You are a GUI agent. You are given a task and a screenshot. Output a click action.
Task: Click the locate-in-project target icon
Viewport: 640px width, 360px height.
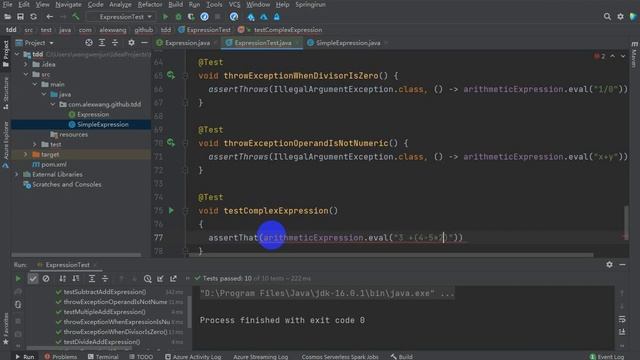pos(89,42)
